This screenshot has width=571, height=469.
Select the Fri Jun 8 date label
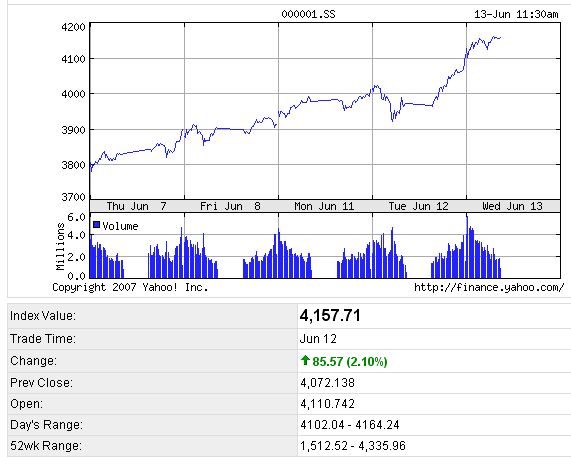(x=230, y=206)
